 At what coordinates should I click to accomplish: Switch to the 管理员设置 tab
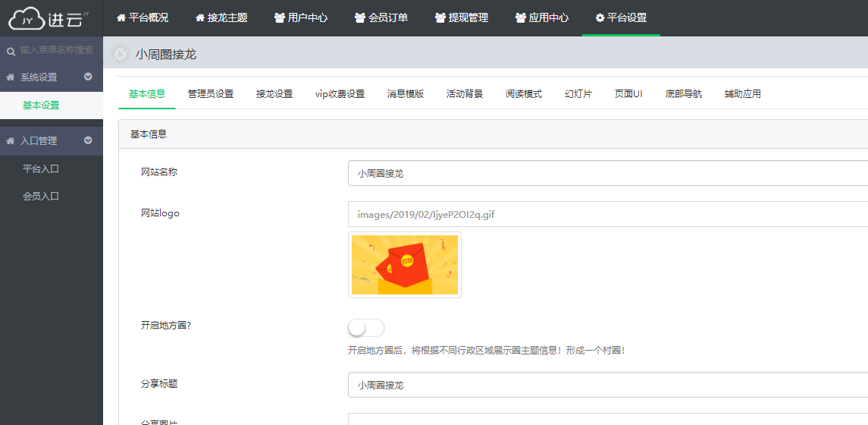[x=211, y=94]
